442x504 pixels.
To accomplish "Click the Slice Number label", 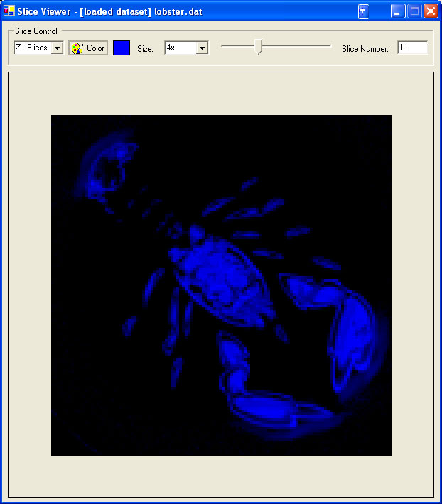I will (365, 49).
